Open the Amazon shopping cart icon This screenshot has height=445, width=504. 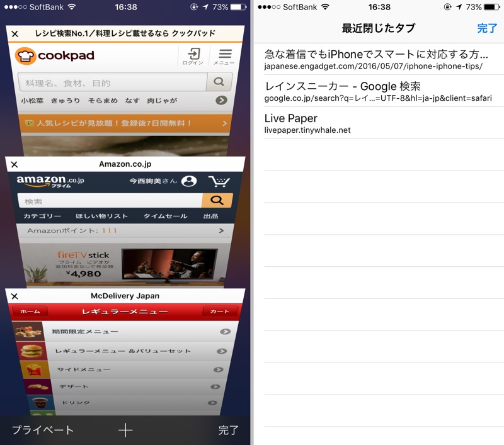tap(219, 181)
